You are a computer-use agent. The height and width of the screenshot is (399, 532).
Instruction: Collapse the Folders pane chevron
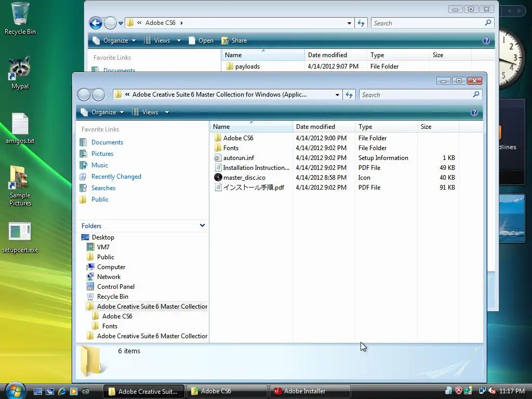(x=202, y=225)
